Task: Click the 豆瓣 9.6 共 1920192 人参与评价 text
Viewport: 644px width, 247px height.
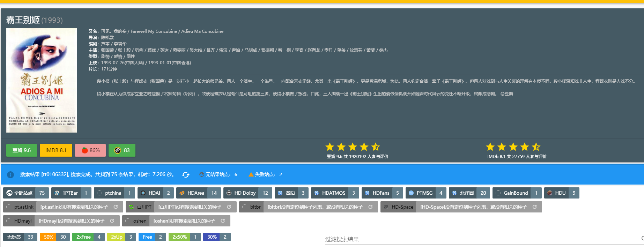Action: 357,157
